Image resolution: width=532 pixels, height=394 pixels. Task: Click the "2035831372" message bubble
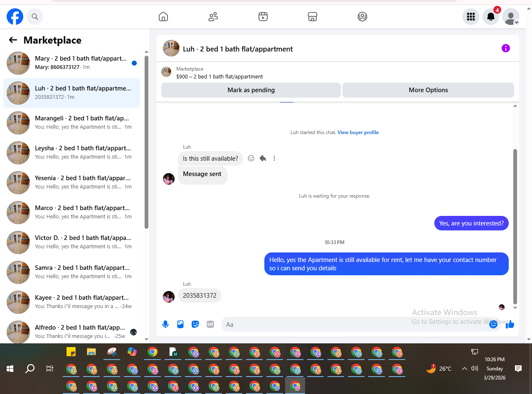pos(199,296)
